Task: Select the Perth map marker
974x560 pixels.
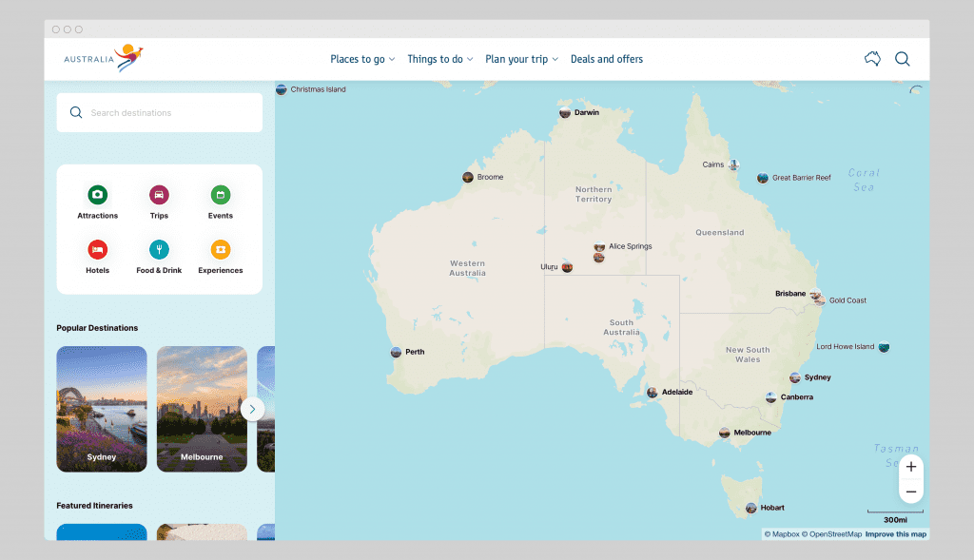Action: click(x=397, y=352)
